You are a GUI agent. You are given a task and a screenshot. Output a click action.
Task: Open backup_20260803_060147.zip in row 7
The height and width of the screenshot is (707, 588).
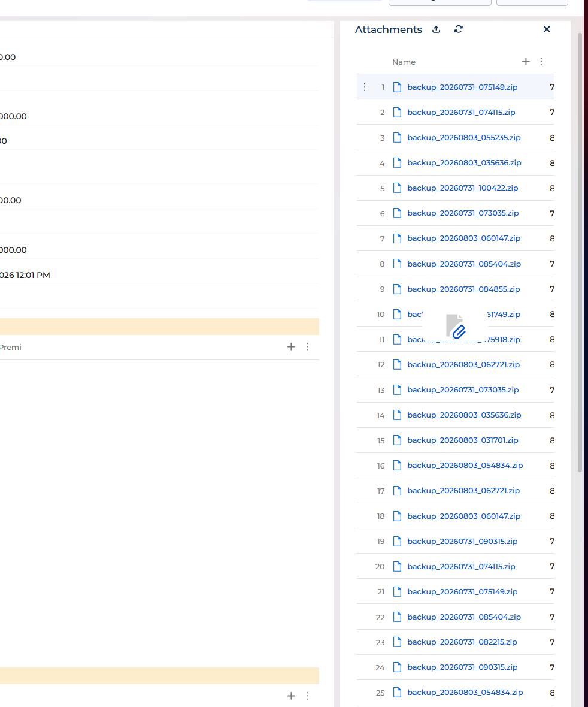463,238
